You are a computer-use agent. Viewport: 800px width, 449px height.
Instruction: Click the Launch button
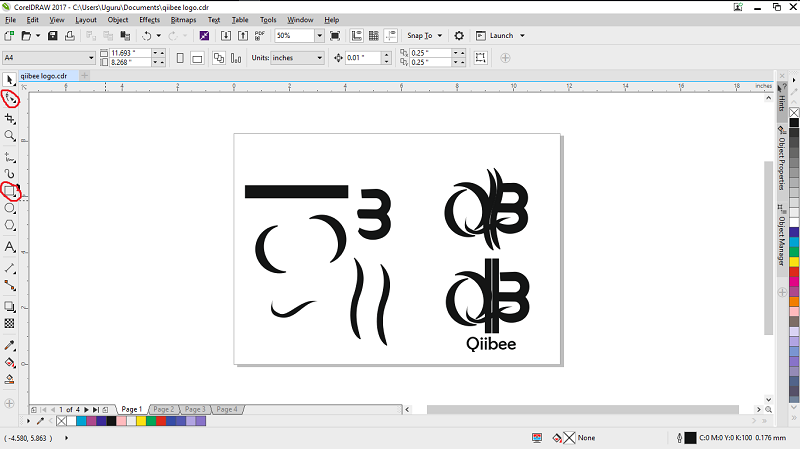[x=495, y=36]
